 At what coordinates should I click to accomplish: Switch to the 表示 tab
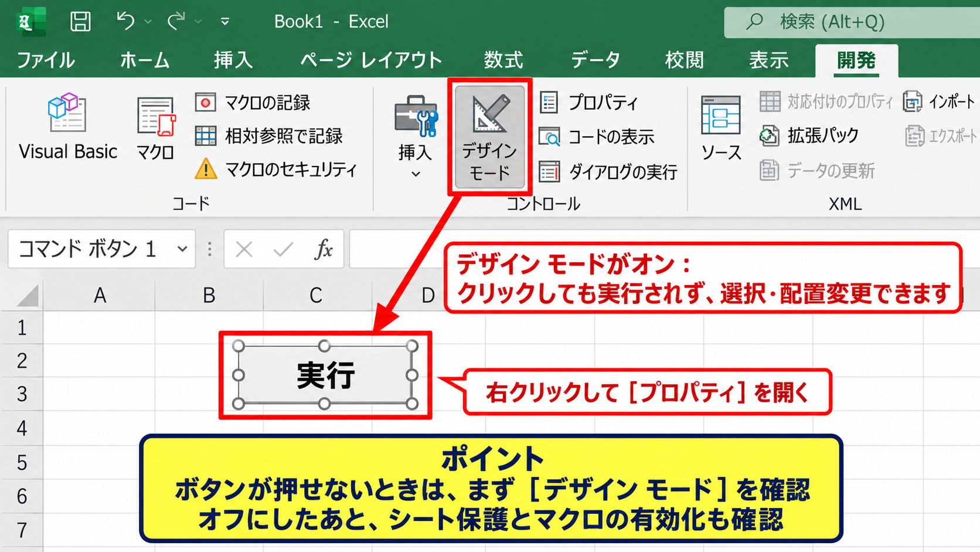(769, 60)
